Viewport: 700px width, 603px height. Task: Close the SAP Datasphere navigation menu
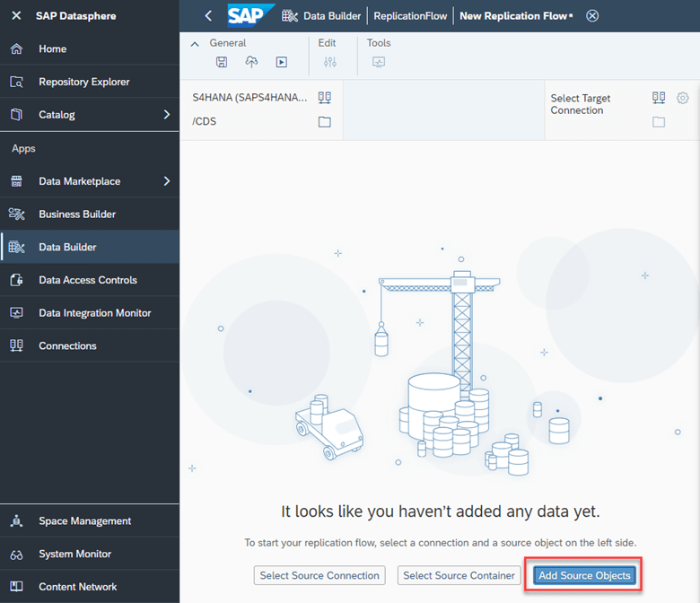pyautogui.click(x=16, y=16)
